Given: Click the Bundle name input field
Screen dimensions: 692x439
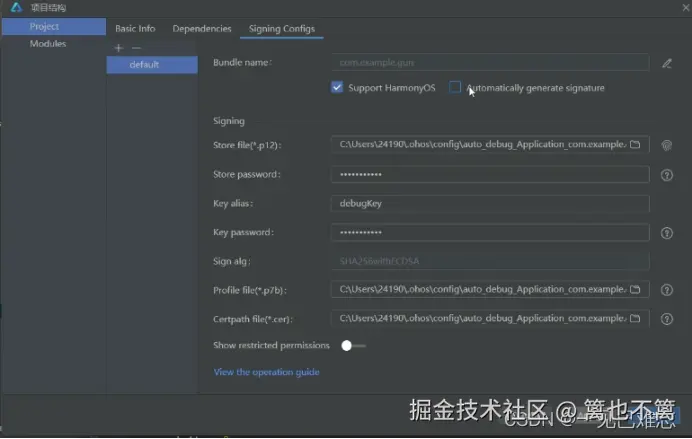Looking at the screenshot, I should pyautogui.click(x=490, y=63).
